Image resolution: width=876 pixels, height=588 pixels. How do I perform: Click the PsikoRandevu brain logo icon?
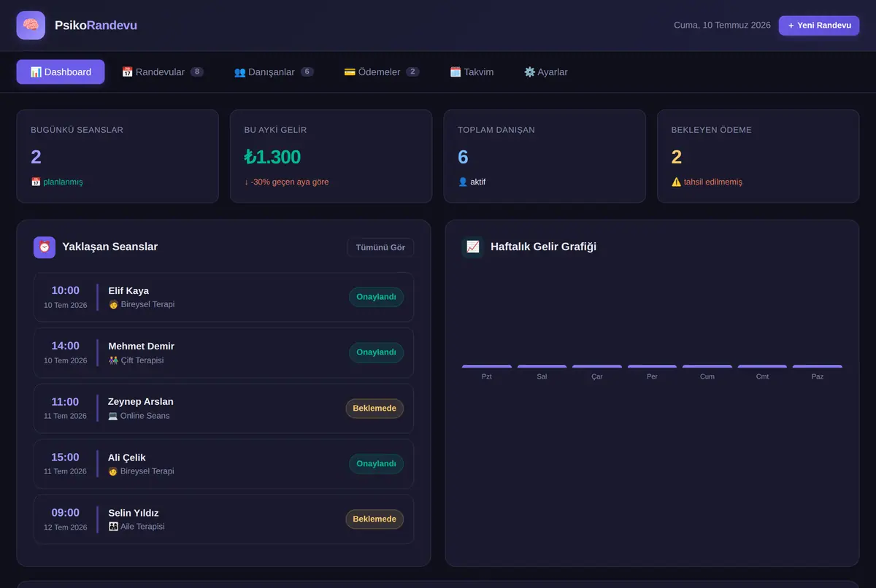pyautogui.click(x=31, y=26)
